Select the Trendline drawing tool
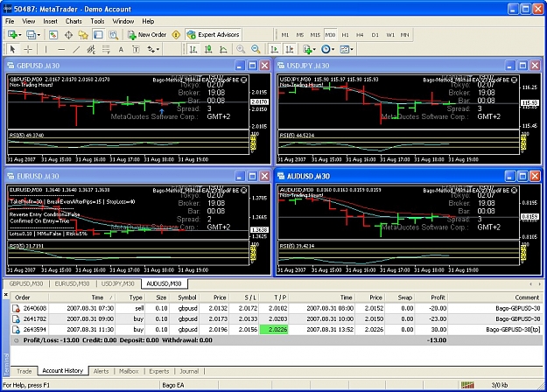 [76, 50]
